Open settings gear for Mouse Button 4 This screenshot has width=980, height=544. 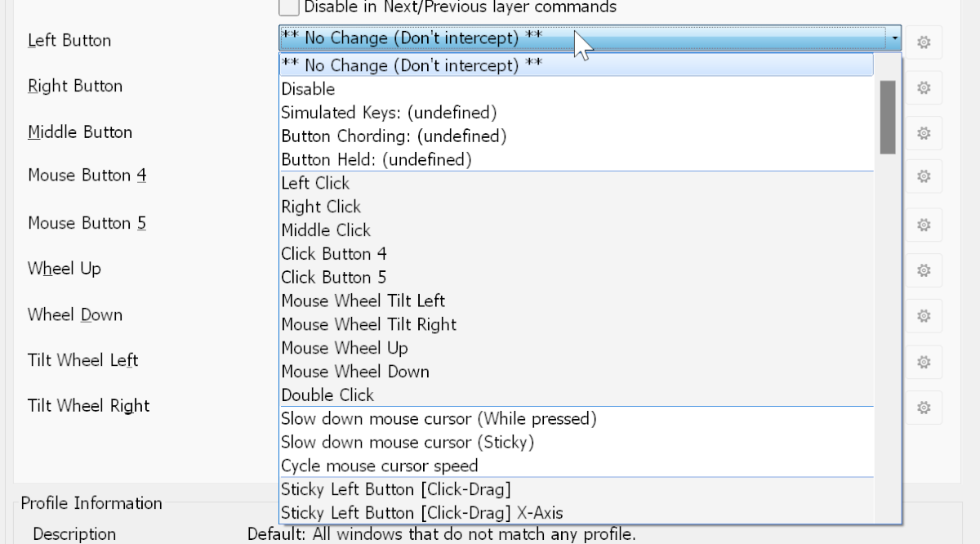point(924,176)
